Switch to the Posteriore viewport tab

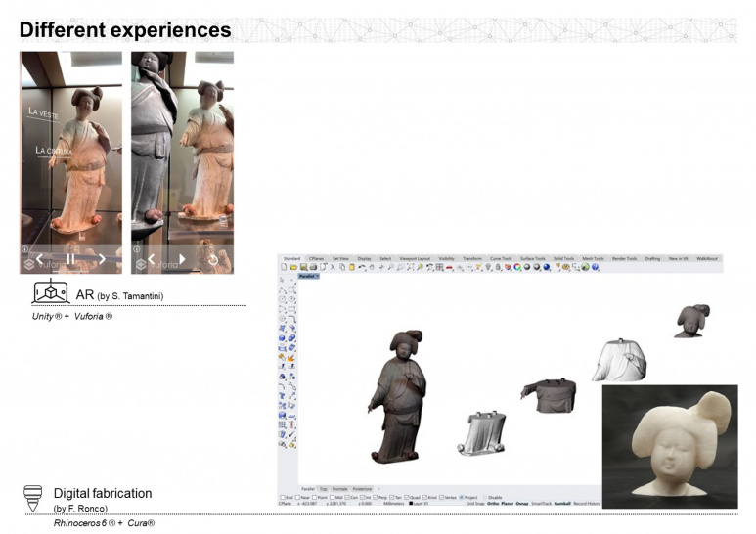coord(362,489)
